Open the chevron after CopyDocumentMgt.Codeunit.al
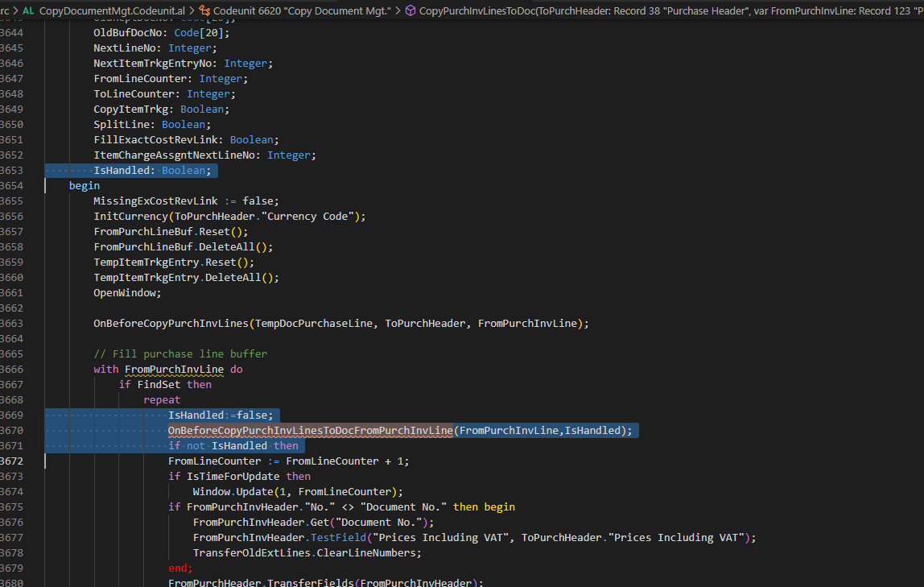Viewport: 924px width, 587px height. click(x=191, y=8)
